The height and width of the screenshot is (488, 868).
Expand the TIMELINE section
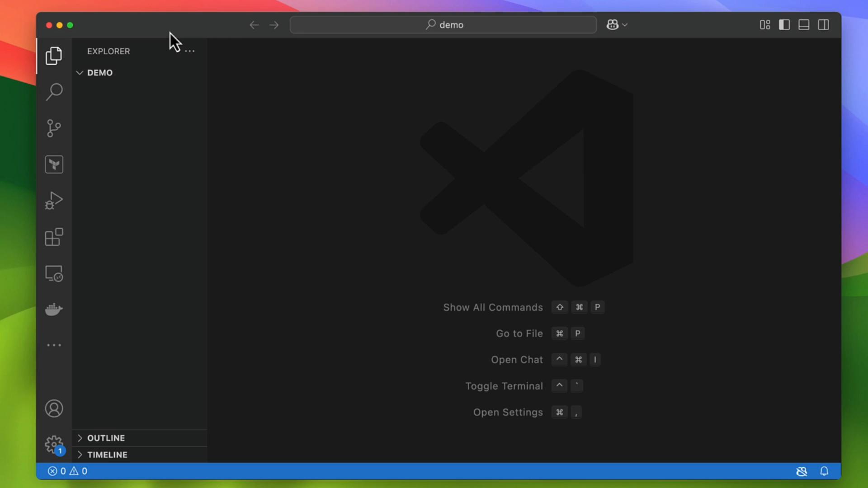[x=139, y=455]
